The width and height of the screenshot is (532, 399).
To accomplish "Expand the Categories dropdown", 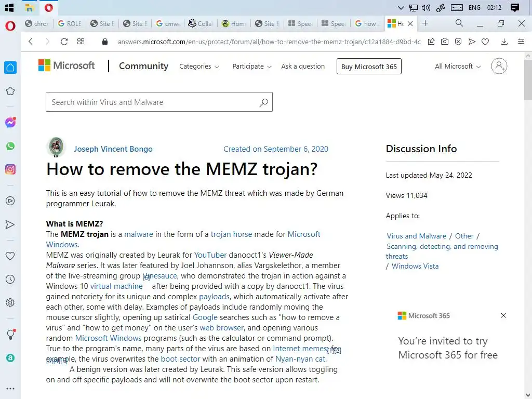I will click(x=199, y=66).
